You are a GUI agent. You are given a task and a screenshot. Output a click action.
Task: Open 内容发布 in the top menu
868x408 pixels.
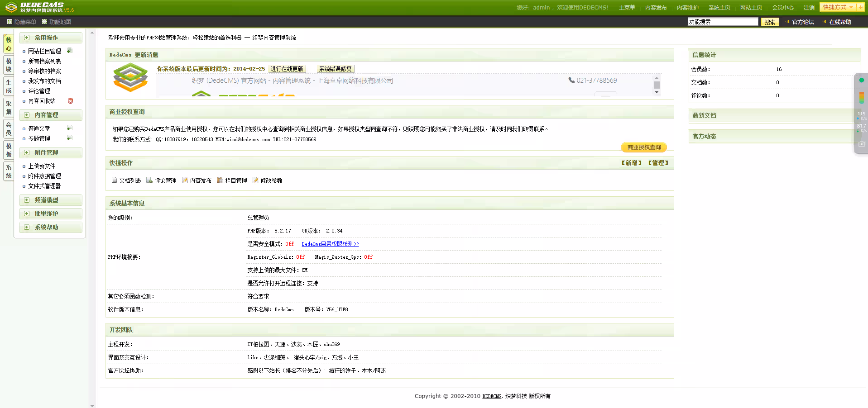[x=656, y=8]
